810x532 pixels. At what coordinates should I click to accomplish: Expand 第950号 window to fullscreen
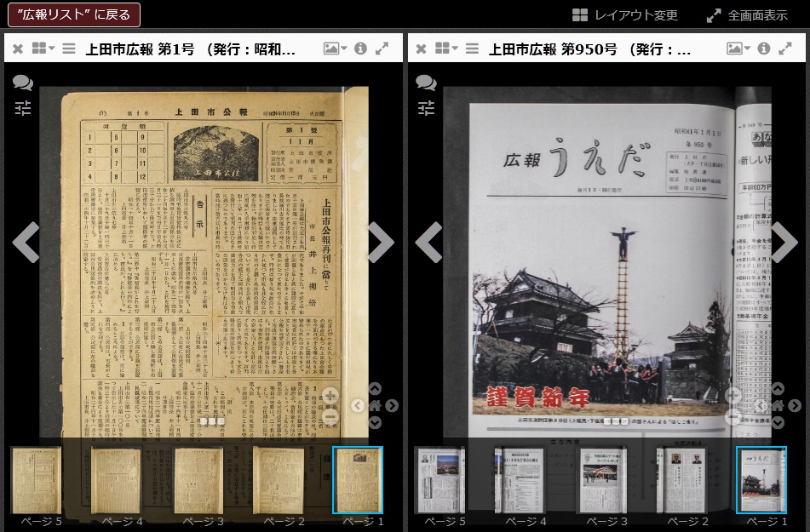click(x=785, y=49)
